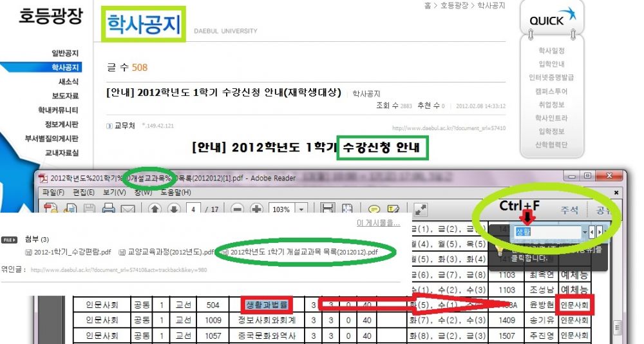Print the PDF with the printer icon
The image size is (644, 344).
pos(108,208)
